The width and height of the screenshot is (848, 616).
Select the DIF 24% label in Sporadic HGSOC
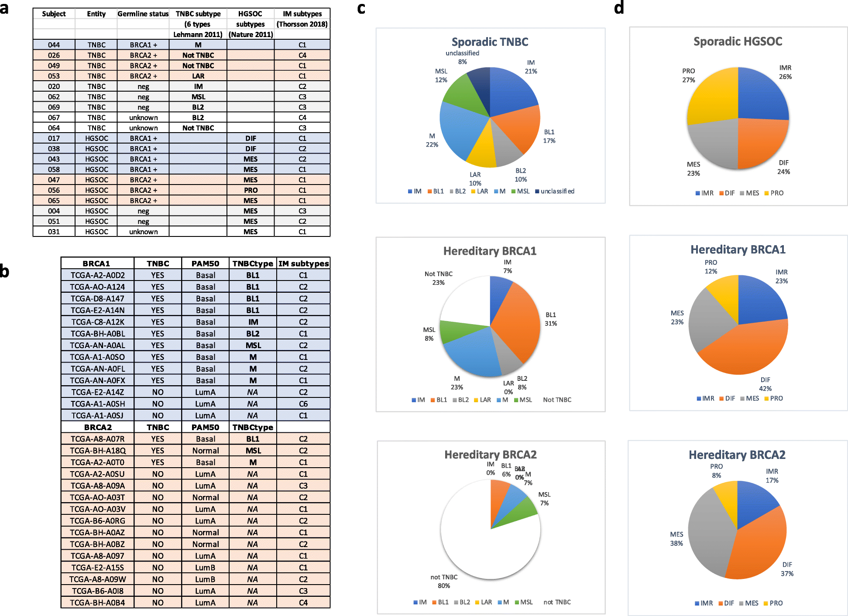pos(783,167)
